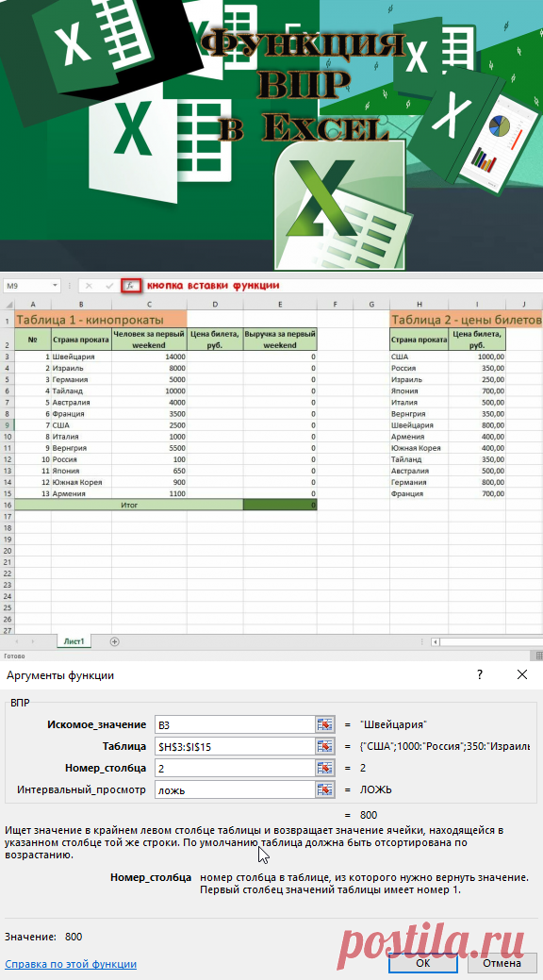Select column header A
The width and height of the screenshot is (543, 980).
tap(32, 304)
